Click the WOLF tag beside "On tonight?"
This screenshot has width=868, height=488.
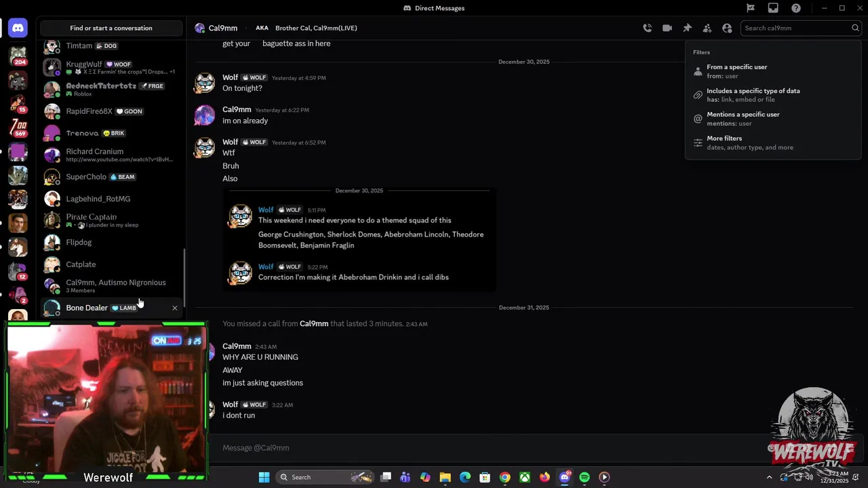pyautogui.click(x=255, y=78)
